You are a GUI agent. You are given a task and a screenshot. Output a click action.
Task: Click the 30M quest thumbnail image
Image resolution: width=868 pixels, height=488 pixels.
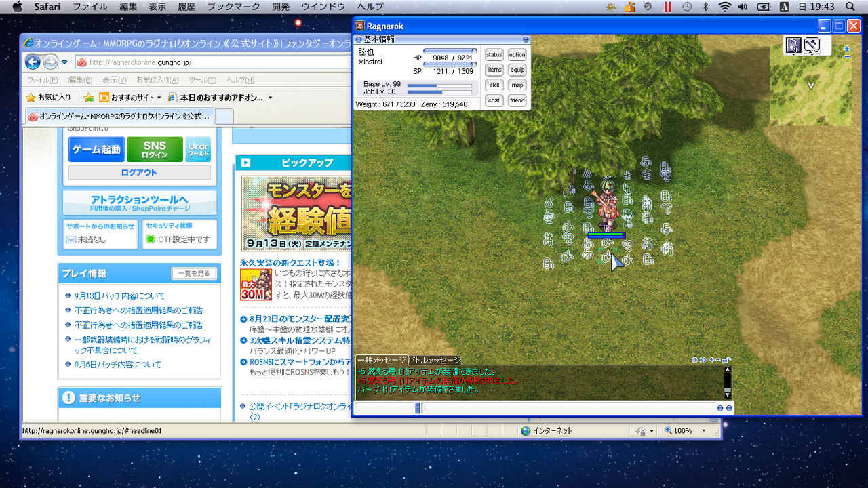(x=256, y=285)
